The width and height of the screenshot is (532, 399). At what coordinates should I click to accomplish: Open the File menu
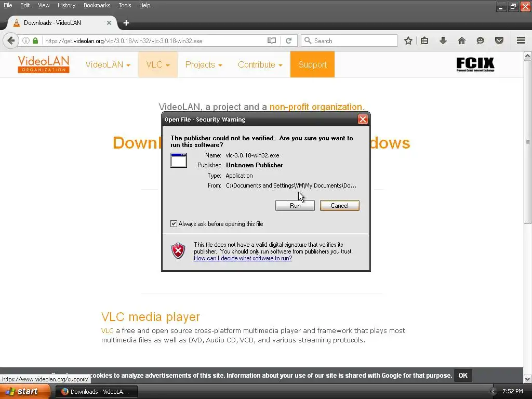click(8, 5)
